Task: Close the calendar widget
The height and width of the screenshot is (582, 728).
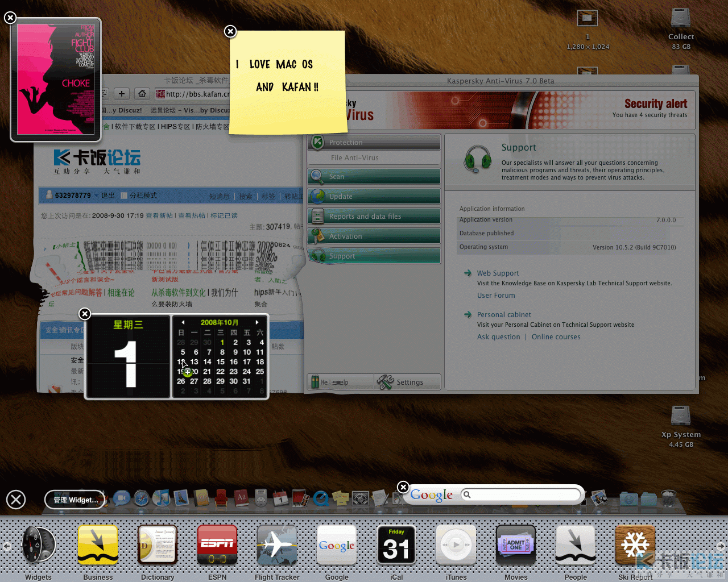Action: click(x=85, y=314)
